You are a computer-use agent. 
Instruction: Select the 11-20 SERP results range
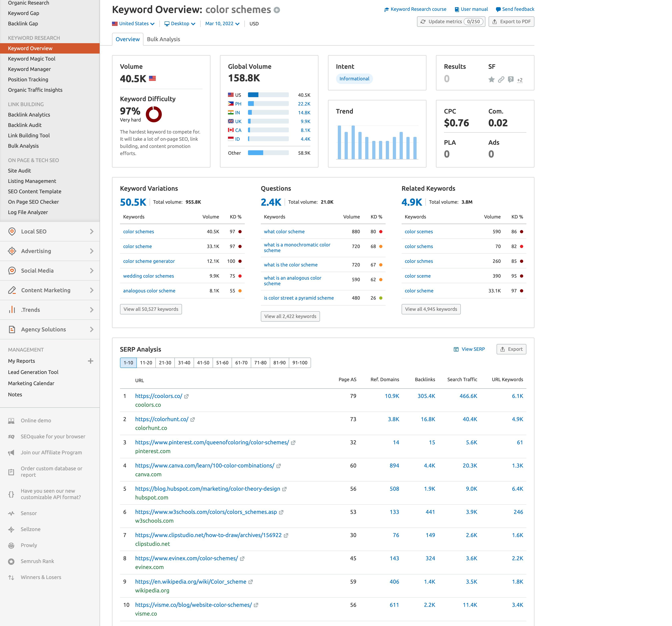[x=146, y=363]
